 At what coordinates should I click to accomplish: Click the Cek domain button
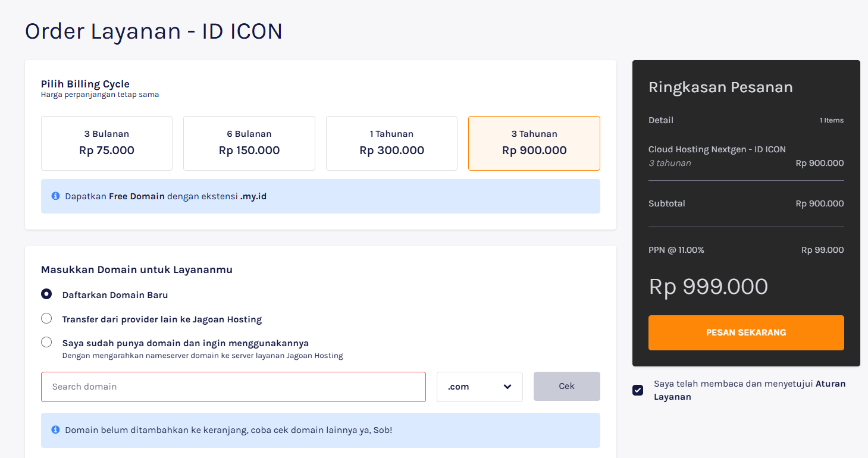[x=567, y=387]
